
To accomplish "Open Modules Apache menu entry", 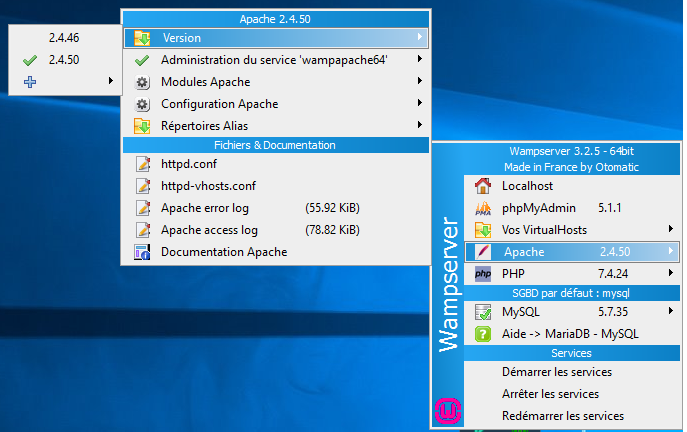I will pyautogui.click(x=276, y=82).
